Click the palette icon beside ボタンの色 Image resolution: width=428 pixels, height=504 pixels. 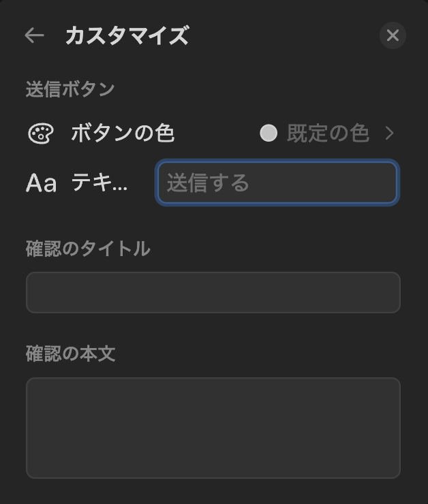tap(40, 133)
